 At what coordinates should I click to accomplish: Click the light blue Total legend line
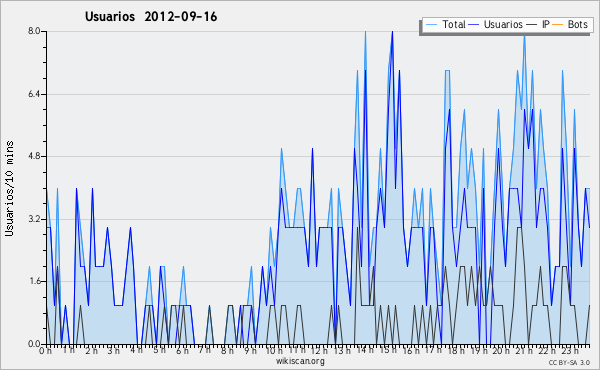431,25
